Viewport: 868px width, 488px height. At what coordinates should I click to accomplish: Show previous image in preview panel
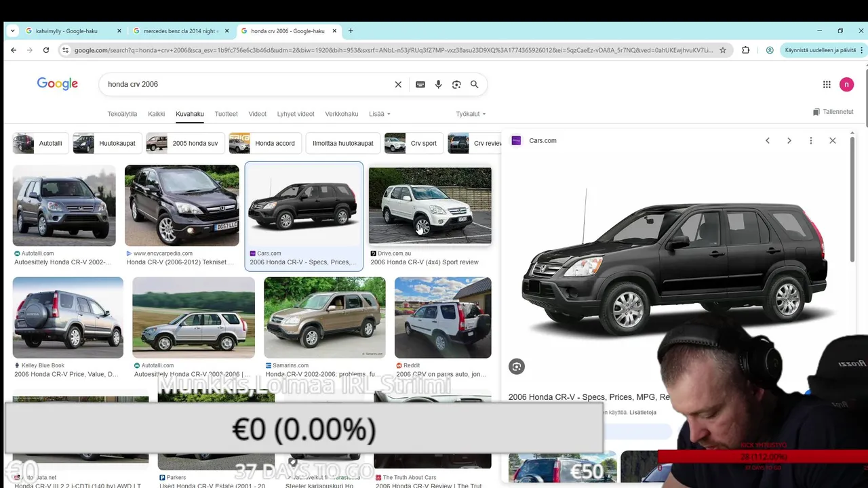coord(768,140)
